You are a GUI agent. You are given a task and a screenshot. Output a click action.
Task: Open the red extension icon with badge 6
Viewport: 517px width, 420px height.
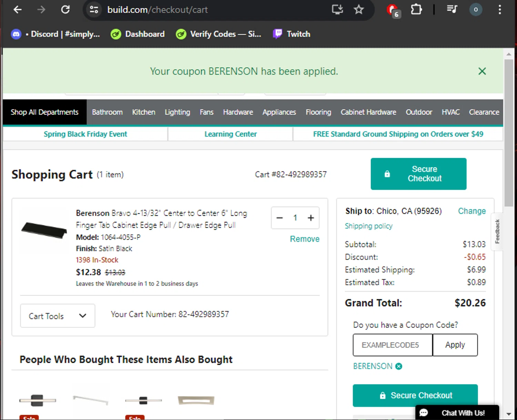pyautogui.click(x=393, y=10)
